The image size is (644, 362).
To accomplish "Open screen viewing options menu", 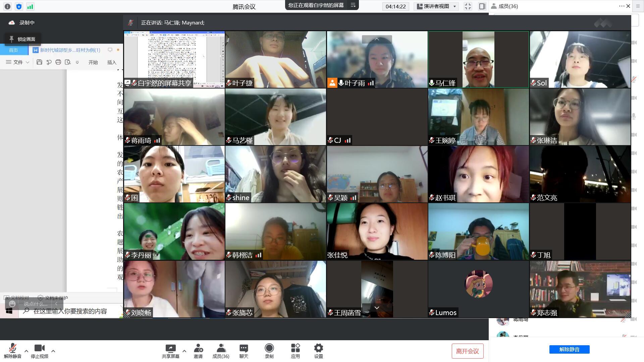I will pyautogui.click(x=353, y=5).
